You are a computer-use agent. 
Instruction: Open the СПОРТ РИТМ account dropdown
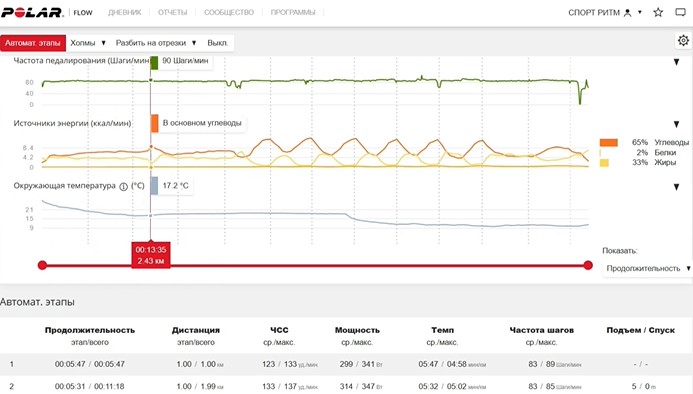605,12
